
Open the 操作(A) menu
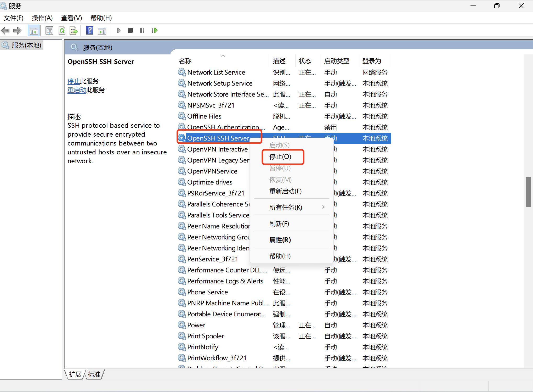(x=42, y=18)
